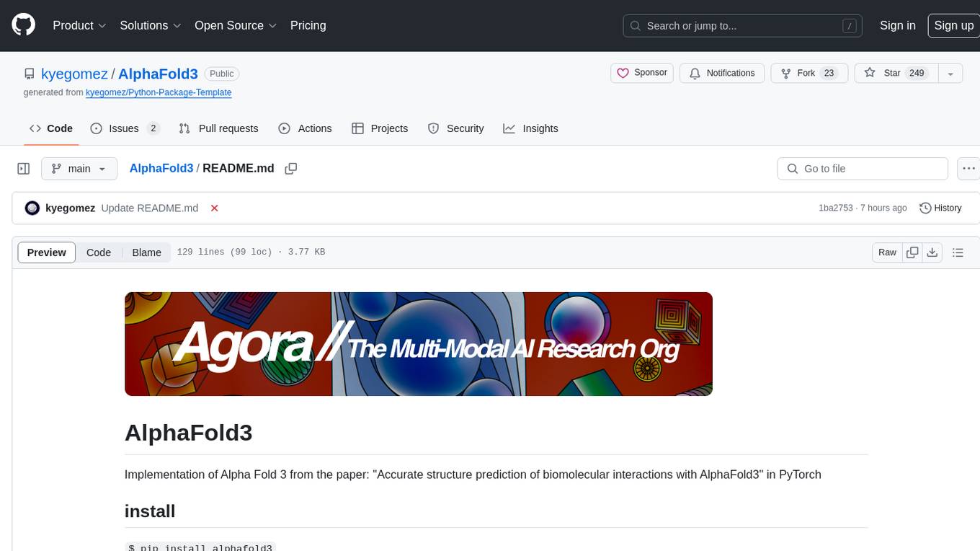Click the Raw button
Screen dimensions: 980x551
click(x=887, y=252)
